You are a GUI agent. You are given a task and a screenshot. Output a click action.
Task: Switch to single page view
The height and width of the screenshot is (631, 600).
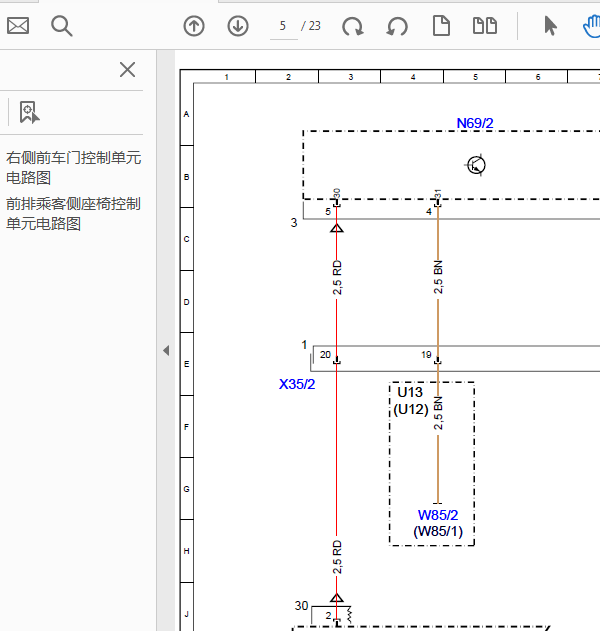[441, 26]
